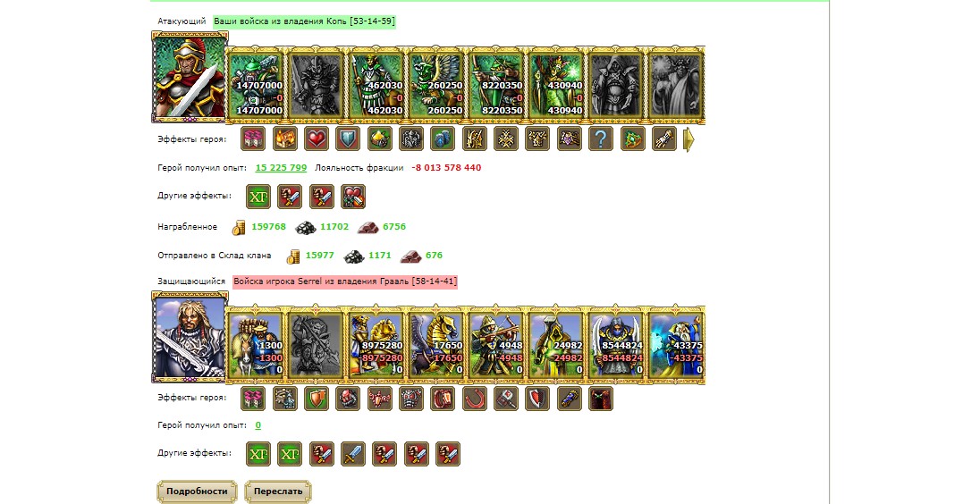Select the blue question mark effect icon

point(601,139)
